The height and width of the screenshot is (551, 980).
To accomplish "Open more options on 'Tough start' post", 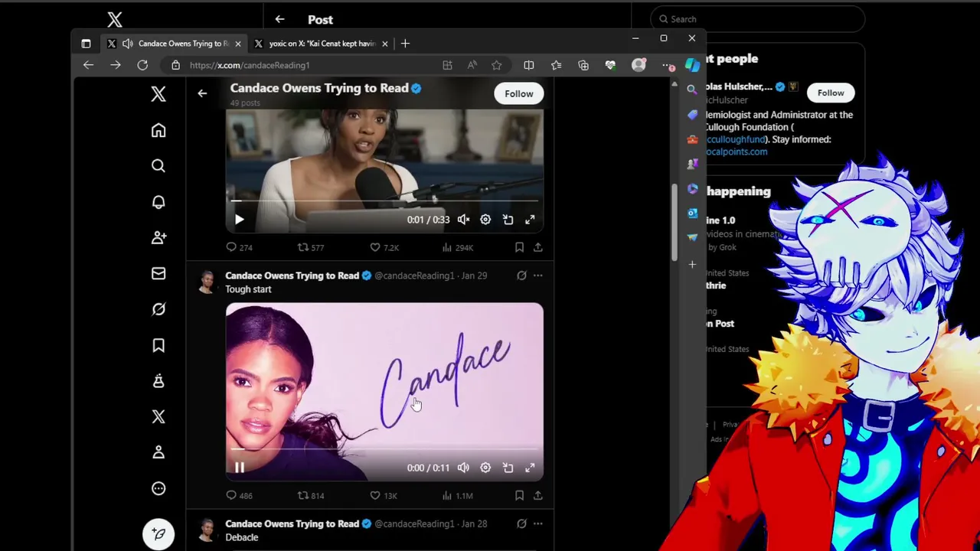I will click(x=538, y=275).
